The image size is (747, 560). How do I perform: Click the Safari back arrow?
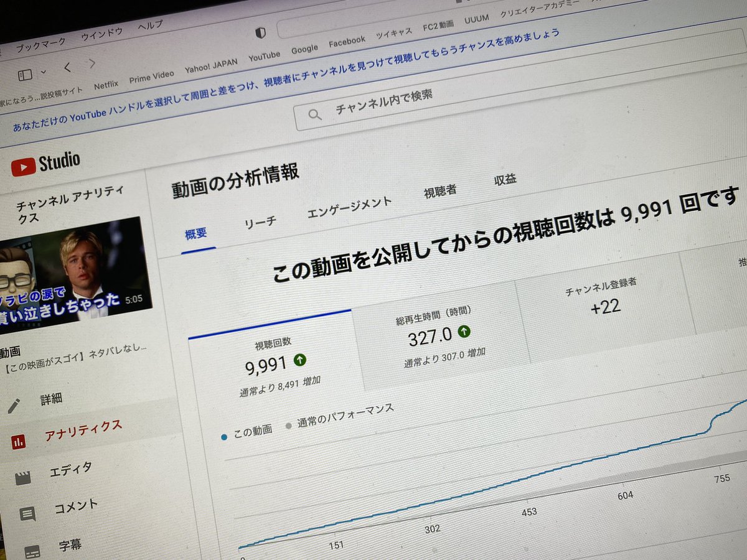click(x=67, y=67)
